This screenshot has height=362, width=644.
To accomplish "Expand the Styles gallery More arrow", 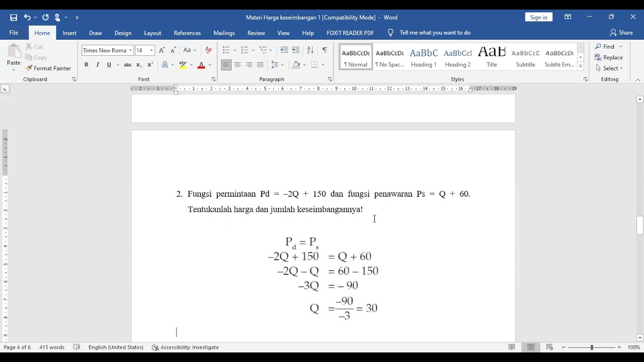I will point(581,66).
